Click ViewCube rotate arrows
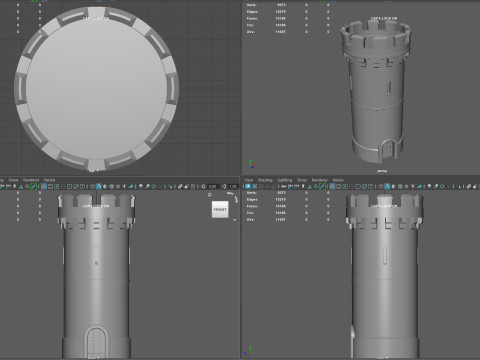480x360 pixels. coord(233,197)
